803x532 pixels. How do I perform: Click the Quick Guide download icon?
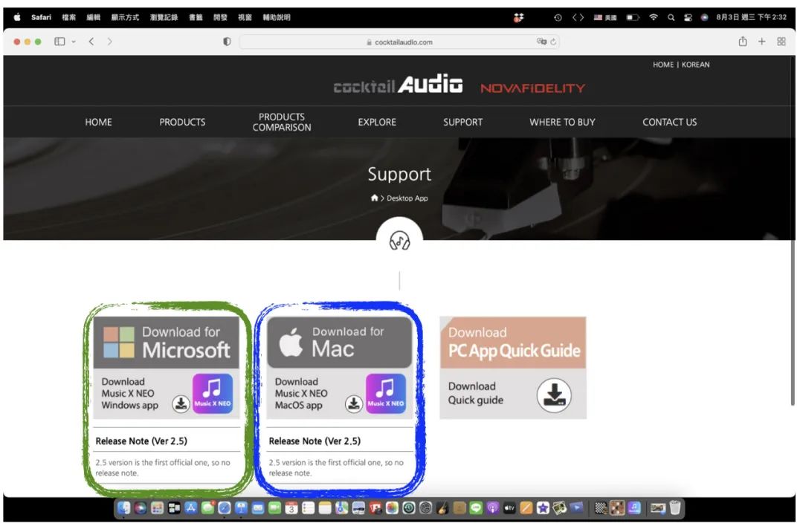[554, 396]
